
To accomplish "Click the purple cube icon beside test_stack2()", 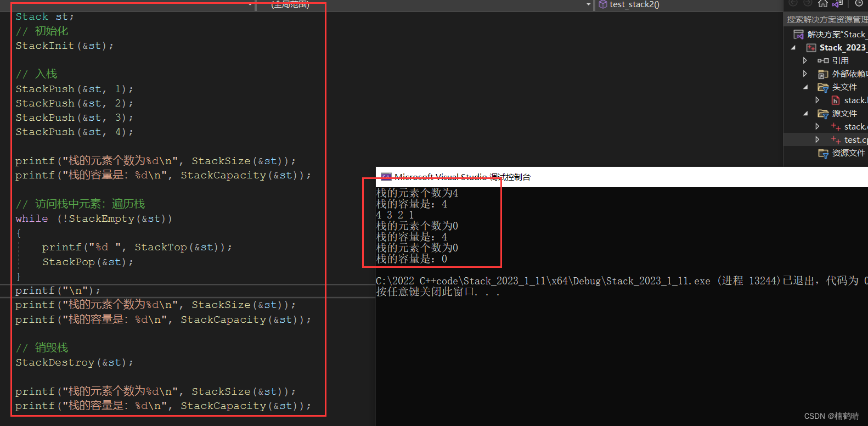I will point(603,4).
